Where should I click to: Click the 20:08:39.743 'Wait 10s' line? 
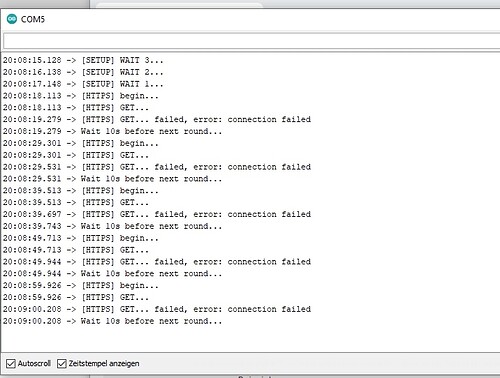[112, 226]
